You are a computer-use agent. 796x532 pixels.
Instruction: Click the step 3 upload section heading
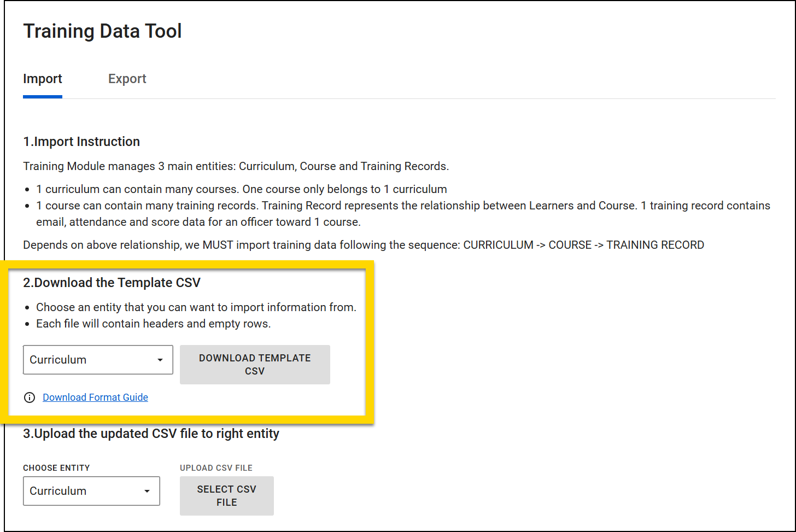click(151, 434)
